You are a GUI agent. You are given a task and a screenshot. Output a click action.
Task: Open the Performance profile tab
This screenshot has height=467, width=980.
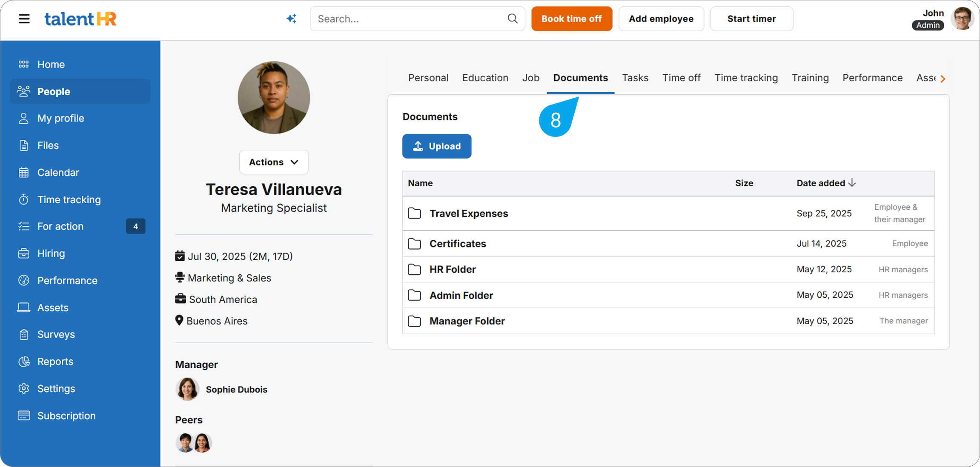click(872, 78)
